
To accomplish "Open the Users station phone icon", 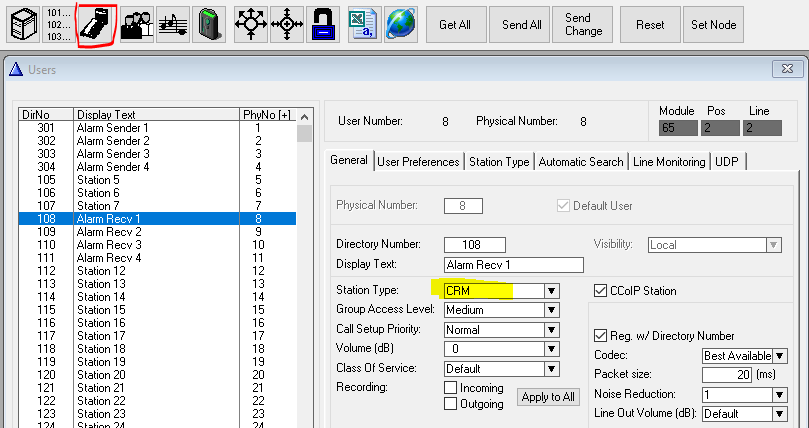I will point(97,24).
